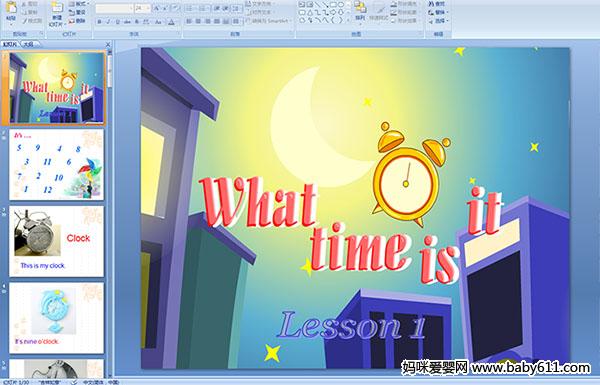The width and height of the screenshot is (600, 385).
Task: Click the spell check status bar icon
Action: (75, 382)
